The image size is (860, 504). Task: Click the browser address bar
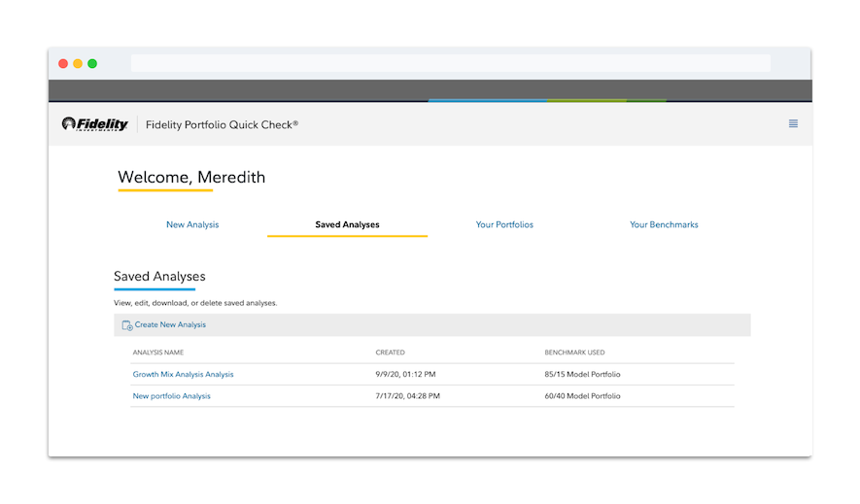pyautogui.click(x=450, y=63)
